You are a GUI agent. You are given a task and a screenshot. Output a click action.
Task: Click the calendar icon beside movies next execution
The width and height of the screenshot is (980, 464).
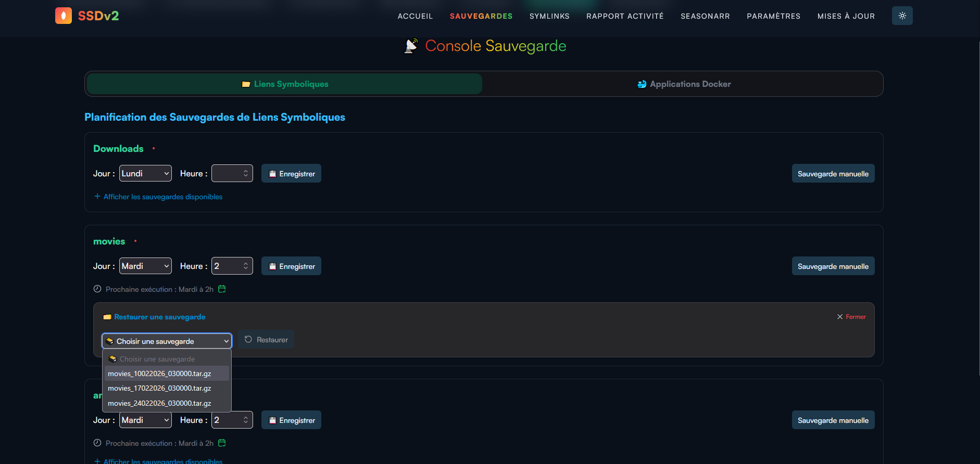(222, 289)
